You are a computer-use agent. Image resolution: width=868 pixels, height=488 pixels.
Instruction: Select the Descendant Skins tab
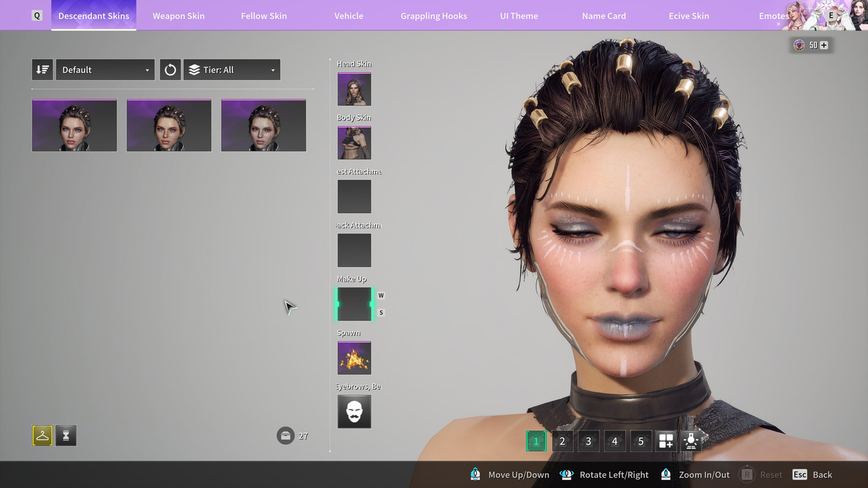coord(94,16)
